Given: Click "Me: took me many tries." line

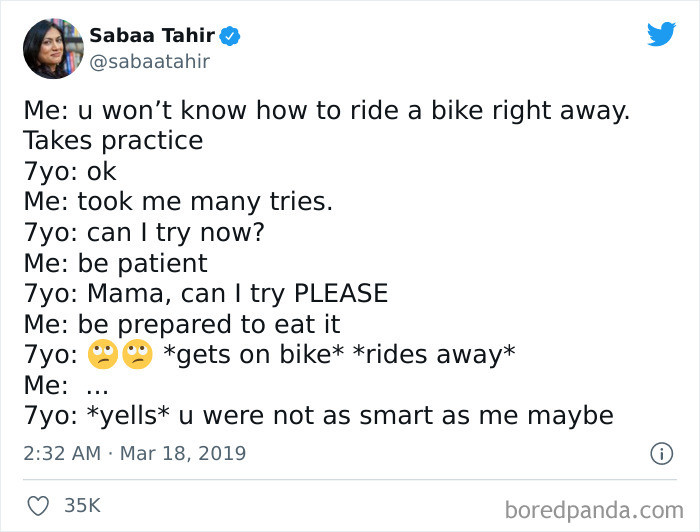Looking at the screenshot, I should click(x=178, y=201).
